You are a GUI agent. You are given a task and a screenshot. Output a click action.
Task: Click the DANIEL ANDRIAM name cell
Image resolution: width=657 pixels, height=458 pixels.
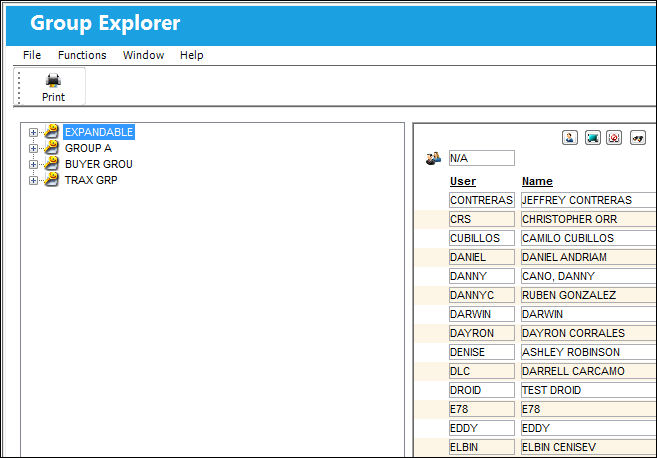coord(589,257)
